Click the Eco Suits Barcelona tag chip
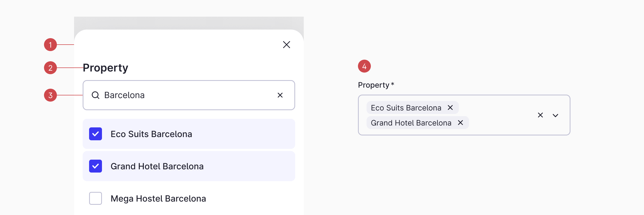 (x=406, y=108)
